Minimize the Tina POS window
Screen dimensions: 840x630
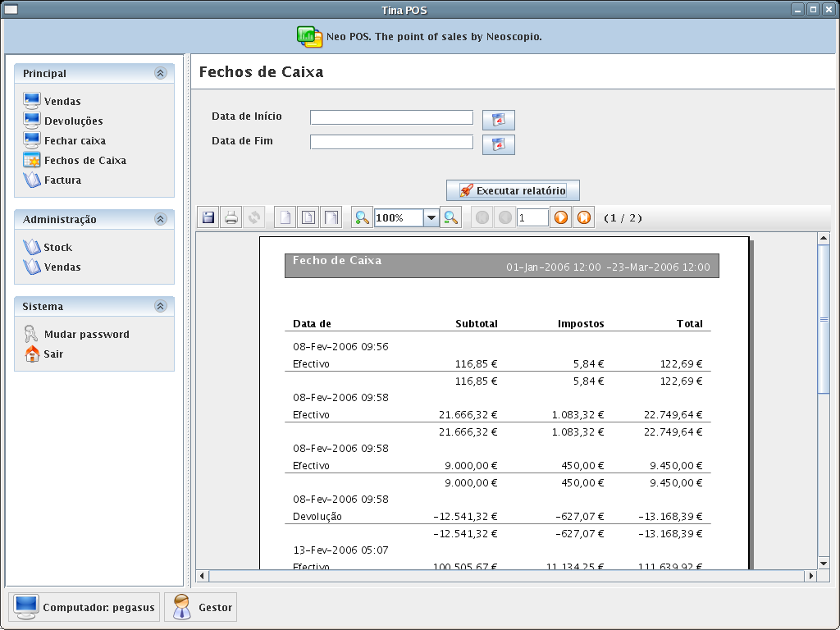(x=797, y=10)
